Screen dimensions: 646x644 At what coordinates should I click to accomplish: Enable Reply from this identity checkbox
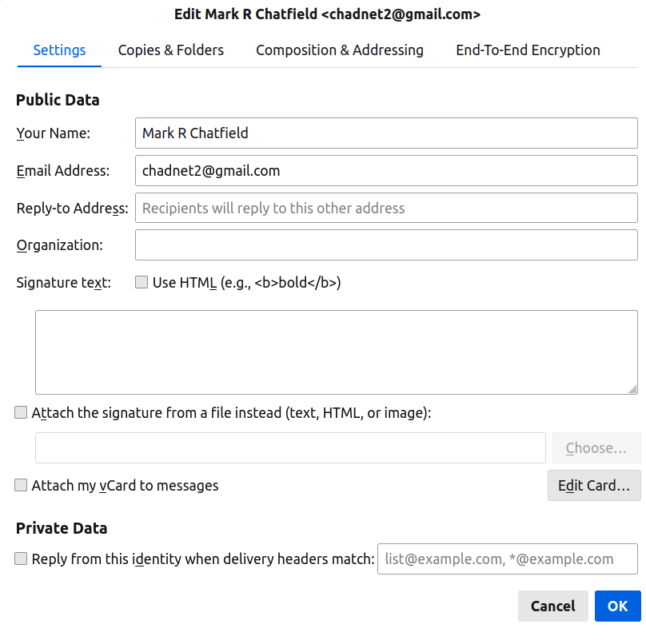[21, 559]
